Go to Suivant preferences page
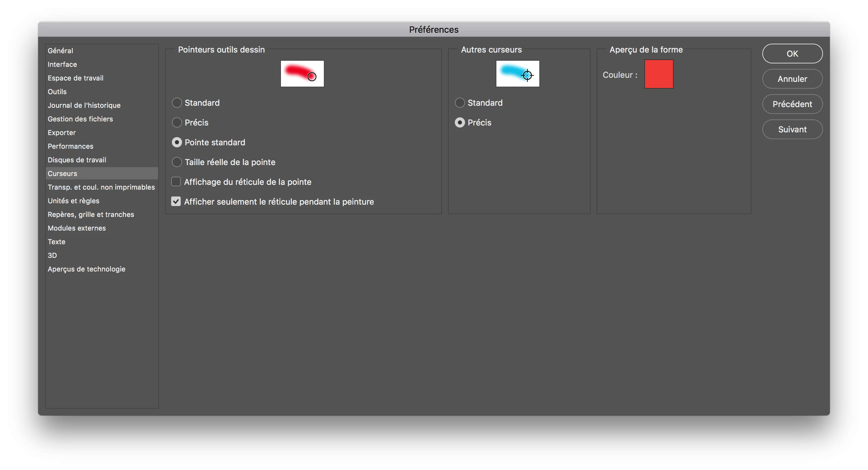Screen dimensions: 868x470 tap(792, 129)
